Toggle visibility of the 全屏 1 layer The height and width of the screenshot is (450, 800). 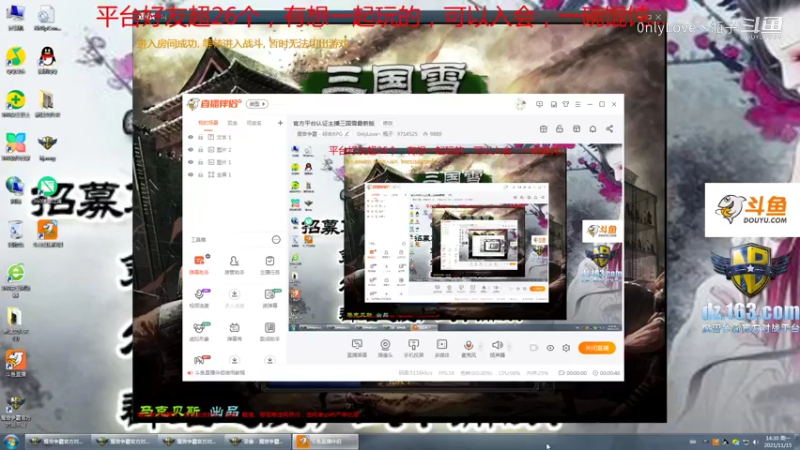pyautogui.click(x=191, y=174)
